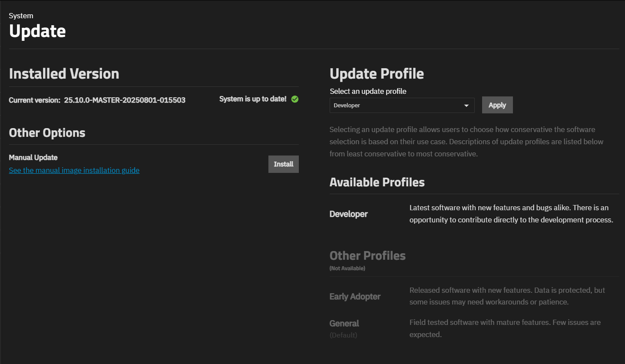Viewport: 625px width, 364px height.
Task: Open the manual image installation guide link
Action: [x=74, y=170]
